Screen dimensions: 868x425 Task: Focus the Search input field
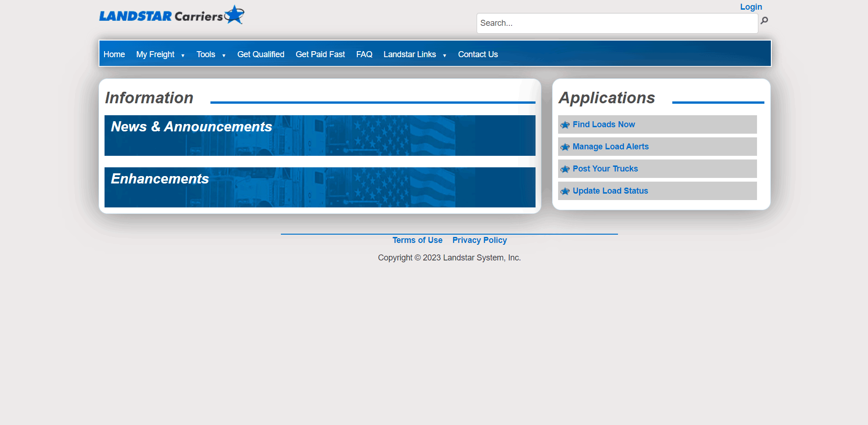click(x=617, y=23)
